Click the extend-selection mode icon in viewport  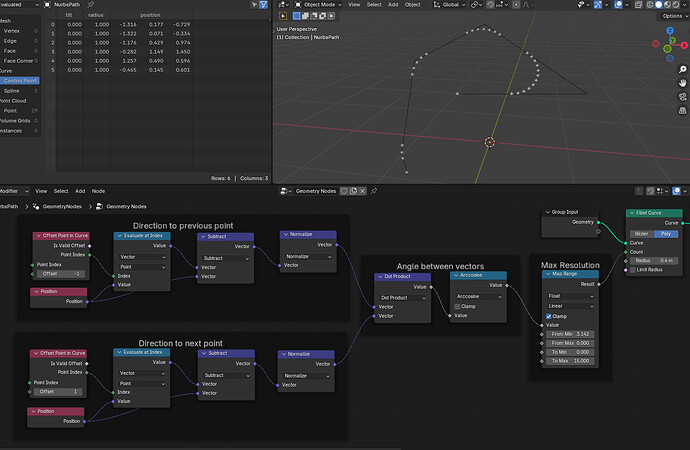(305, 16)
